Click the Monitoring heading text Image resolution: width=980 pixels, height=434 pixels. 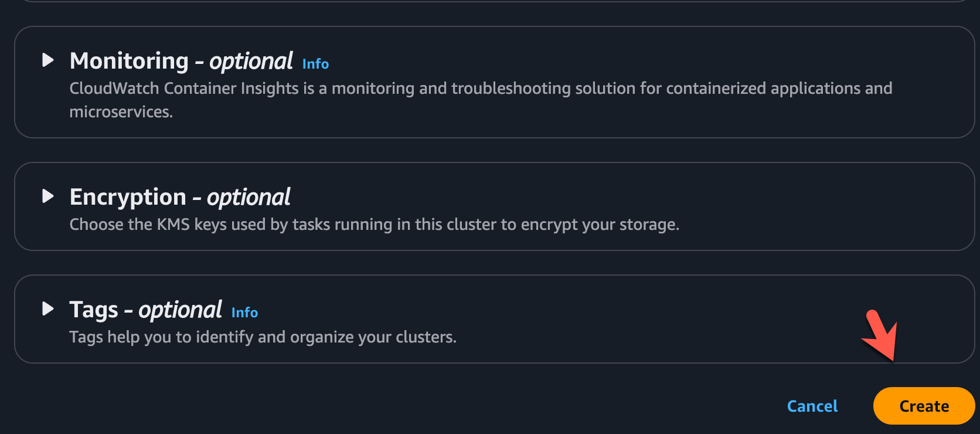(129, 61)
